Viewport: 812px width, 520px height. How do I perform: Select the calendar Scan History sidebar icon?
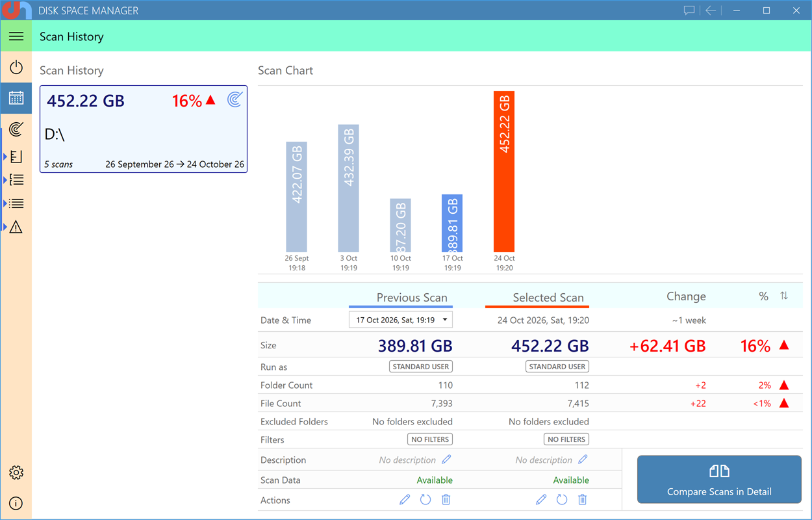click(16, 98)
